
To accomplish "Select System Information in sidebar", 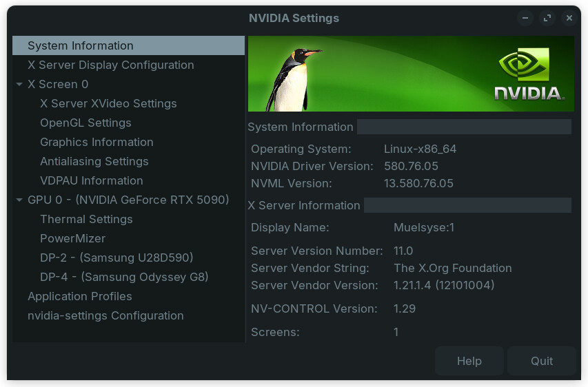I will pyautogui.click(x=80, y=45).
